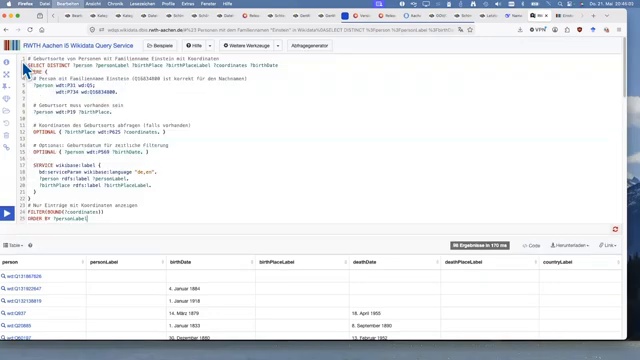Open the VPN extension in toolbar

click(x=538, y=30)
